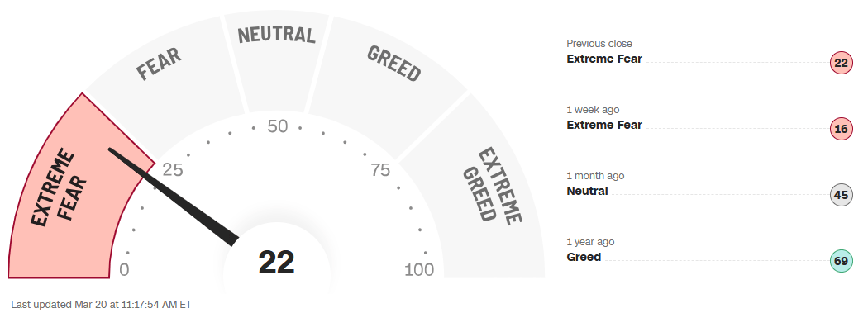Viewport: 868px width, 313px height.
Task: Click the 1 year ago Greed text
Action: [584, 257]
